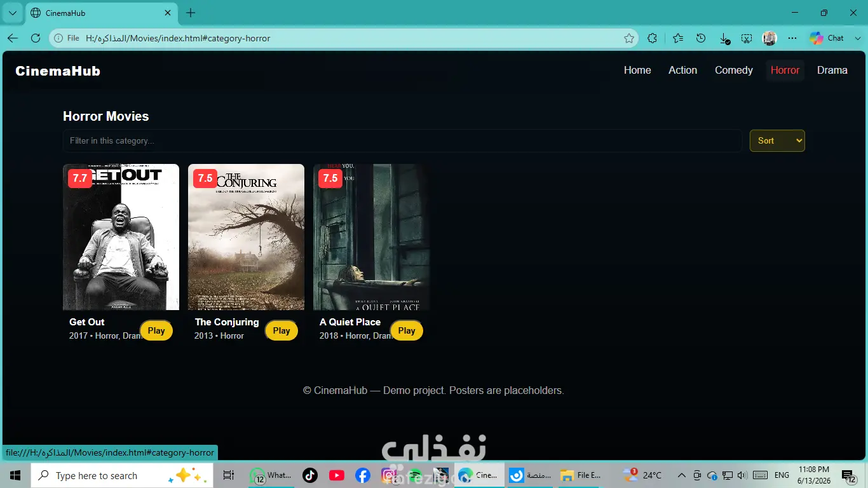The image size is (868, 488).
Task: Open the A Quiet Place poster
Action: coord(371,237)
